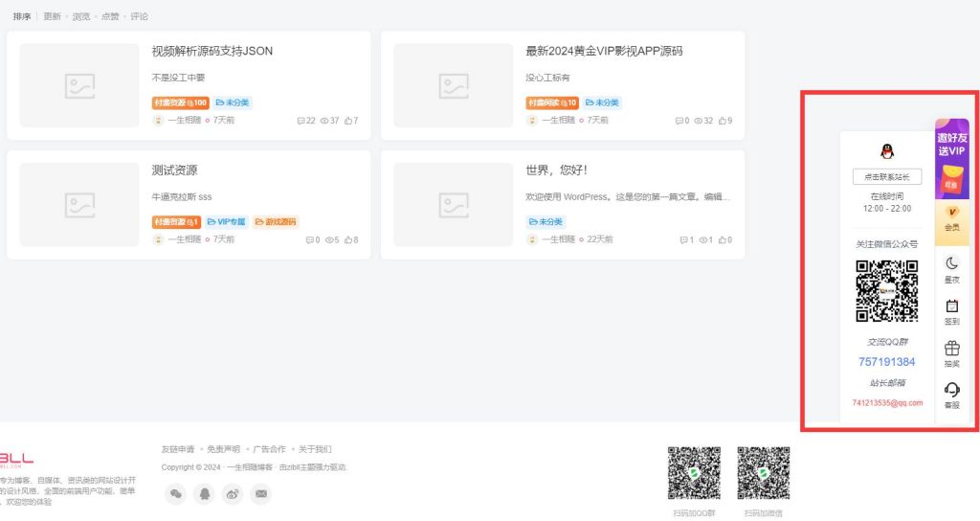Click author name 一生相随 on 测试资源 card
Screen dimensions: 980x521
tap(185, 239)
